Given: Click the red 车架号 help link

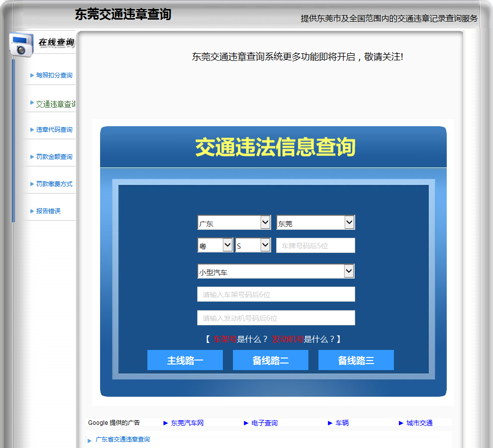Looking at the screenshot, I should pos(225,339).
